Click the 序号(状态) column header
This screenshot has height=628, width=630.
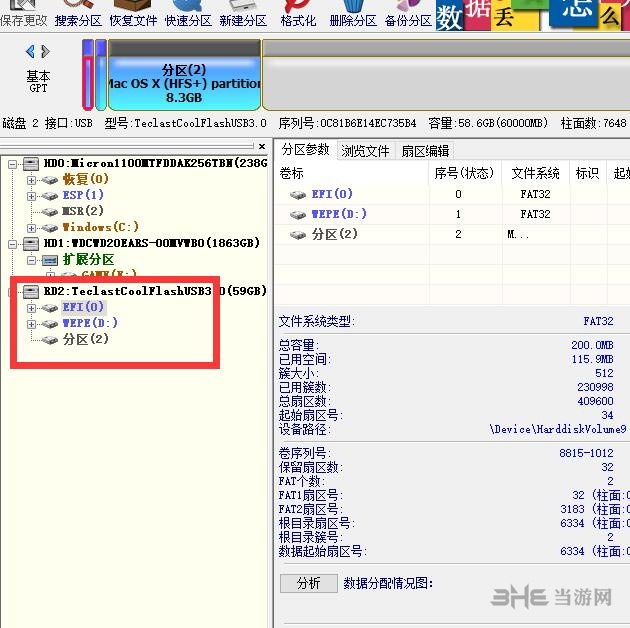(x=464, y=173)
